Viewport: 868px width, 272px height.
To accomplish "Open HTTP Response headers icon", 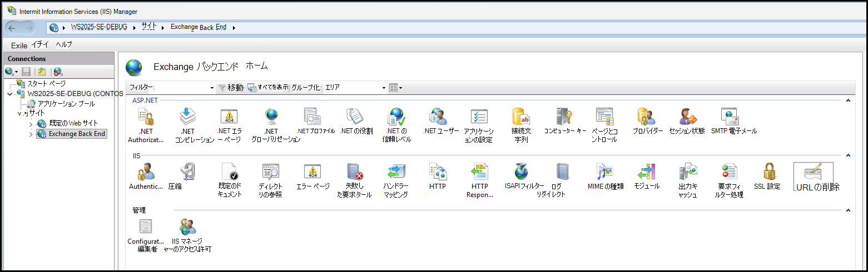I will point(479,172).
